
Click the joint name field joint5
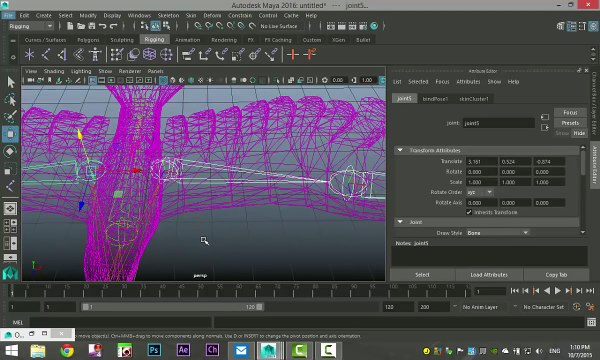pyautogui.click(x=499, y=123)
